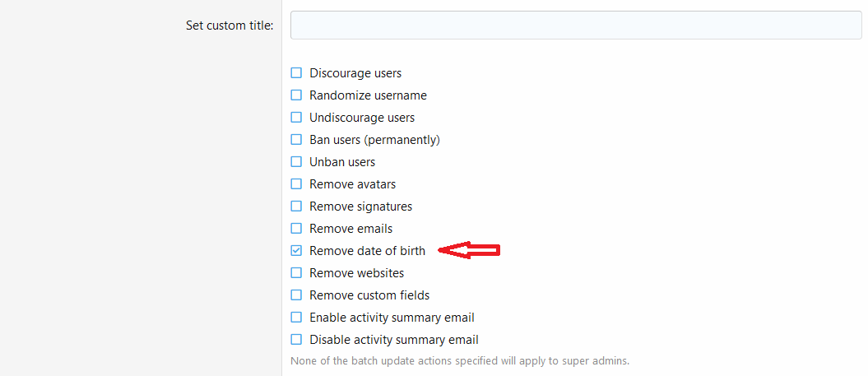Tick the Remove emails checkbox
The image size is (868, 376).
[x=297, y=229]
